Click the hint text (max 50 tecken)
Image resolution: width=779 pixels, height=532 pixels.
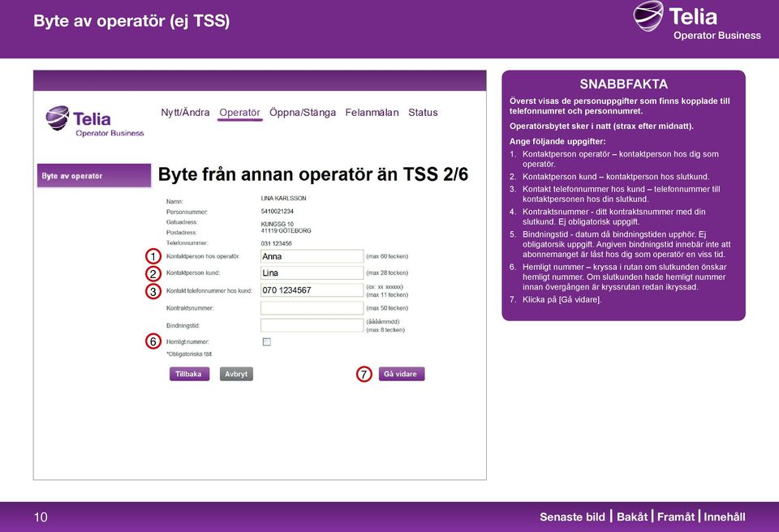coord(387,308)
